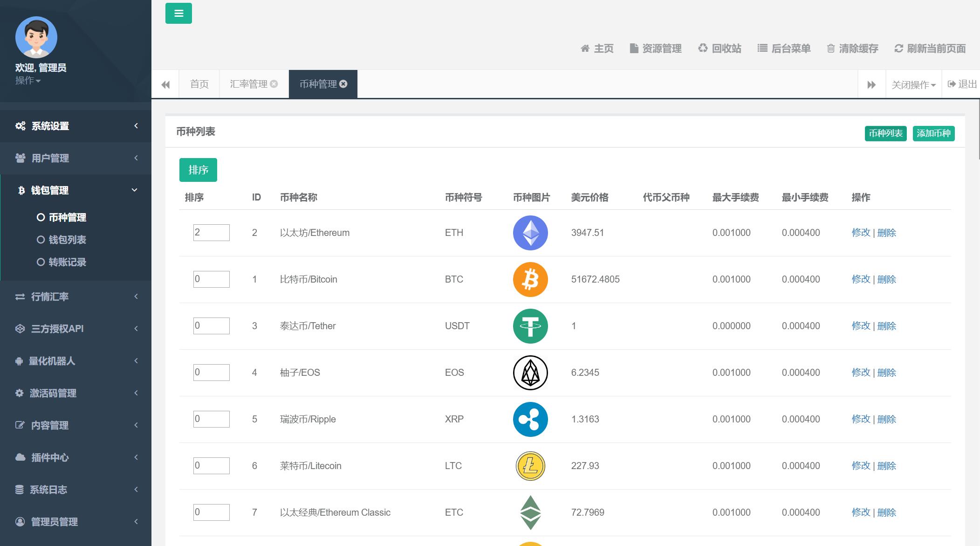Click the admin avatar picture

tap(36, 37)
